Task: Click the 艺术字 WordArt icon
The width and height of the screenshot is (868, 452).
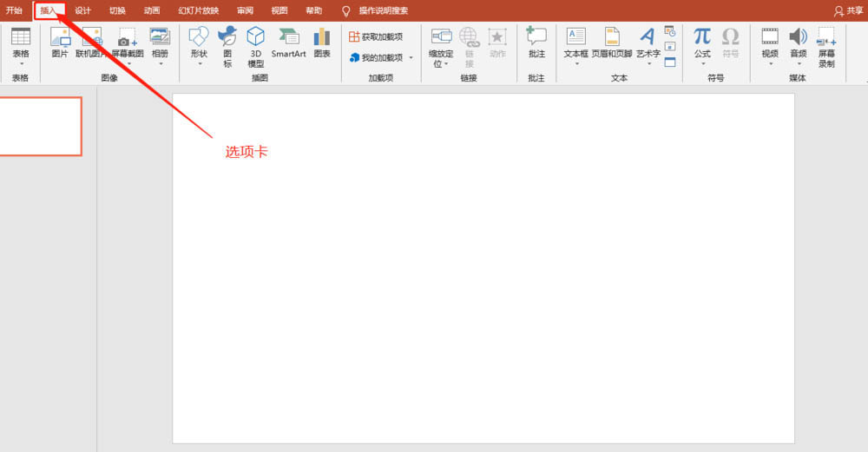Action: [647, 36]
